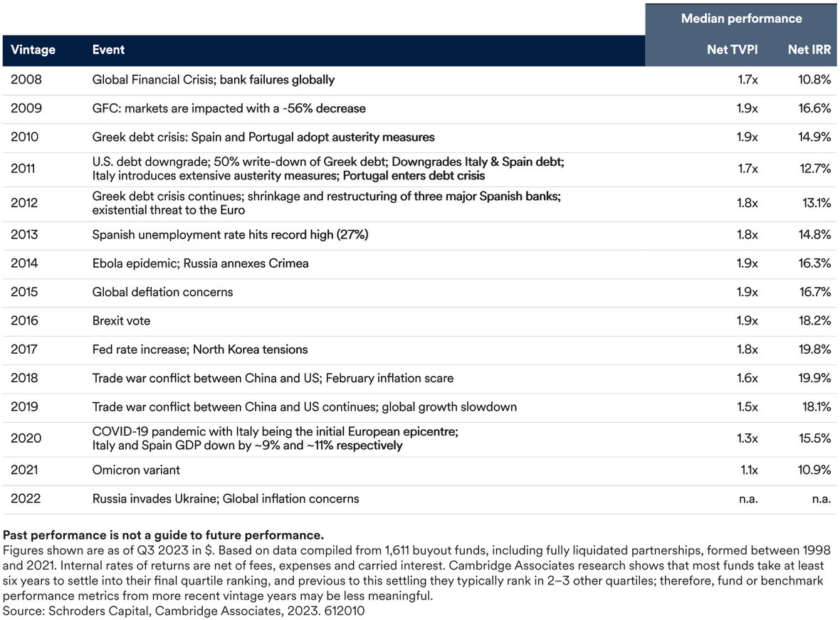Click the 1.1x Net TVPI value
The width and height of the screenshot is (840, 620).
(747, 470)
